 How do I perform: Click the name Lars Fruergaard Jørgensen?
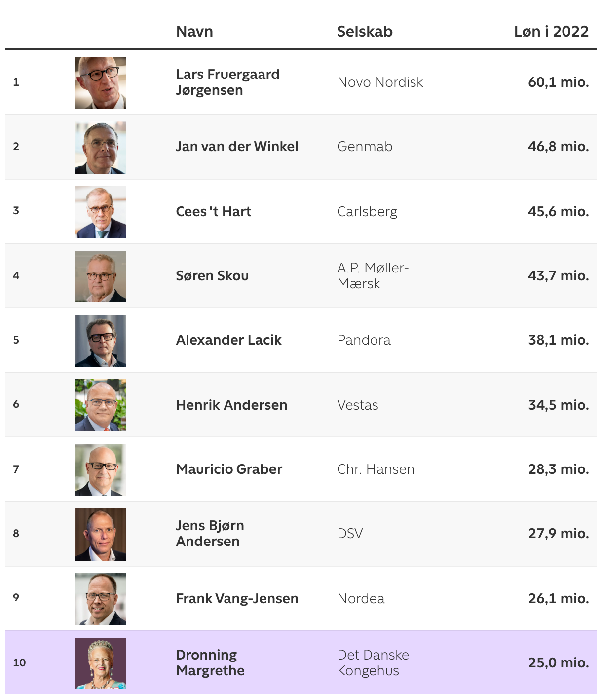[x=227, y=82]
